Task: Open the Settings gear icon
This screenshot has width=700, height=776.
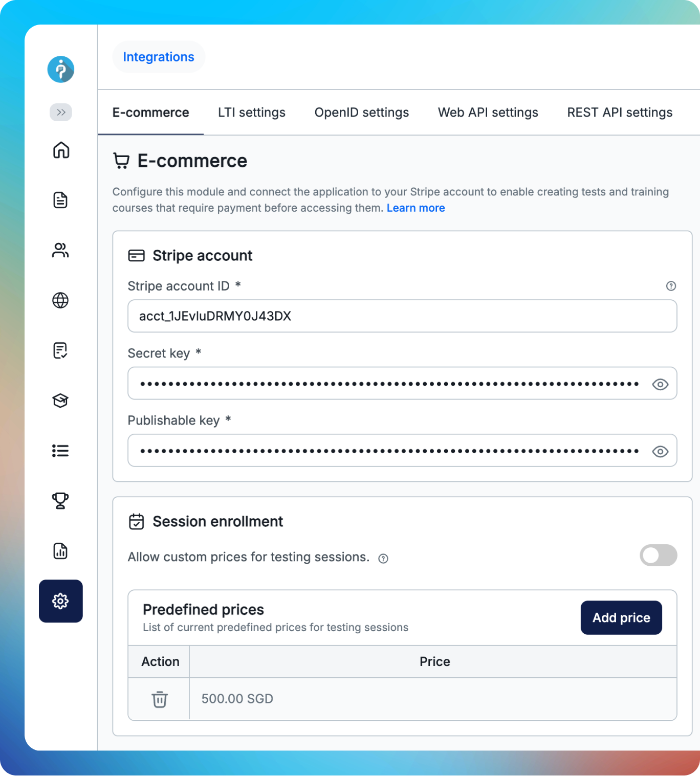Action: coord(60,602)
